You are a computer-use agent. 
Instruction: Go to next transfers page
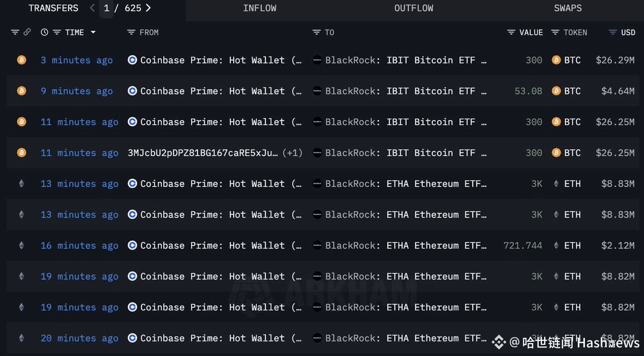(x=148, y=8)
